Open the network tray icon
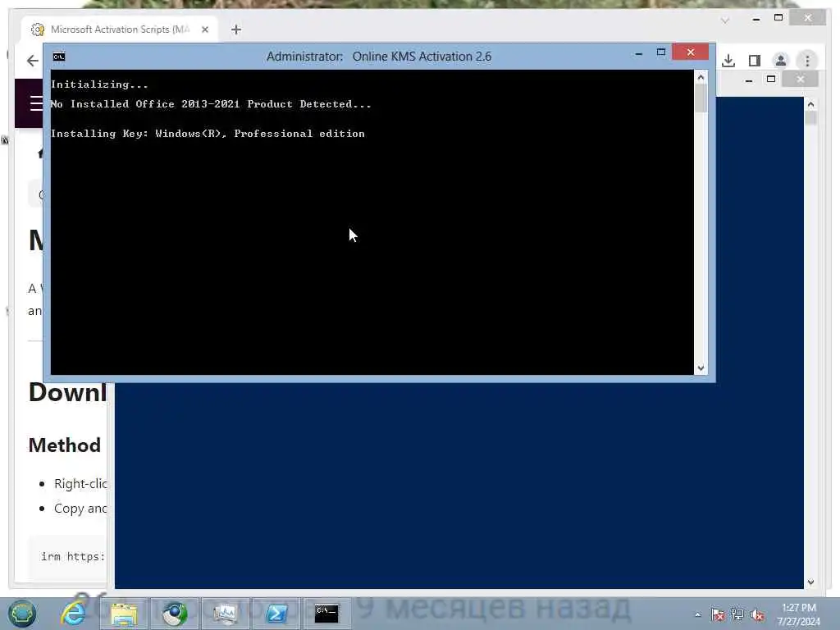The image size is (840, 630). pyautogui.click(x=737, y=615)
